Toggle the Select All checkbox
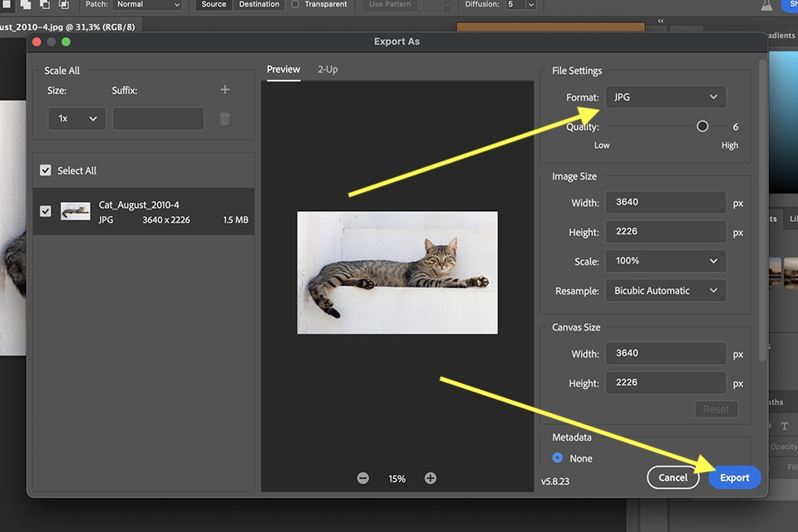 (45, 170)
